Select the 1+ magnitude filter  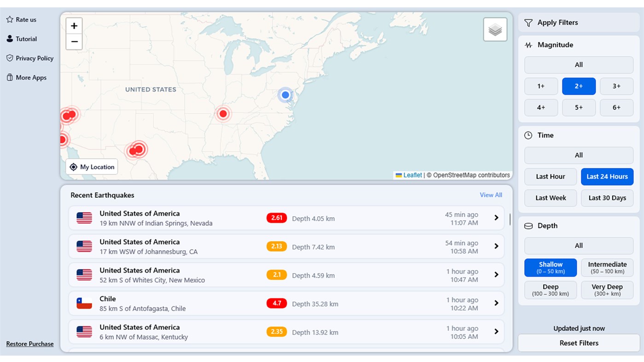pos(541,86)
